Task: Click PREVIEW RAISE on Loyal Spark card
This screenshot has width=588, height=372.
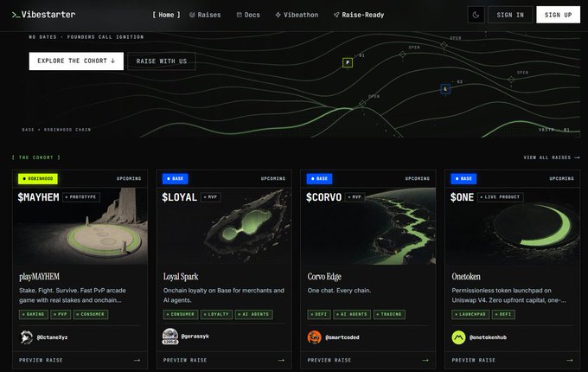Action: coord(185,361)
